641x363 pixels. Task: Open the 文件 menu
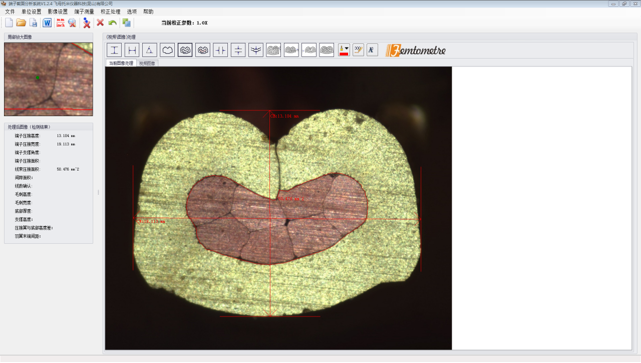point(10,11)
